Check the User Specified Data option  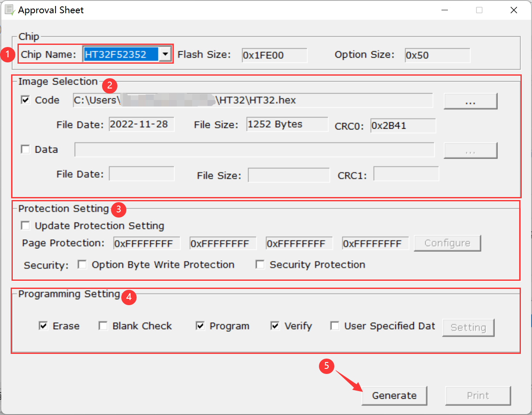point(335,326)
